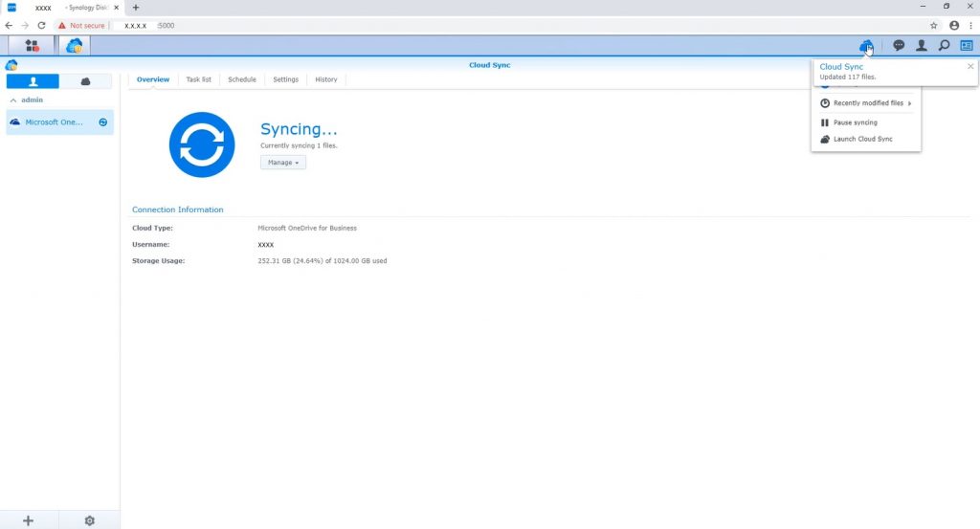The height and width of the screenshot is (529, 980).
Task: Switch to the user connections view
Action: pos(33,81)
